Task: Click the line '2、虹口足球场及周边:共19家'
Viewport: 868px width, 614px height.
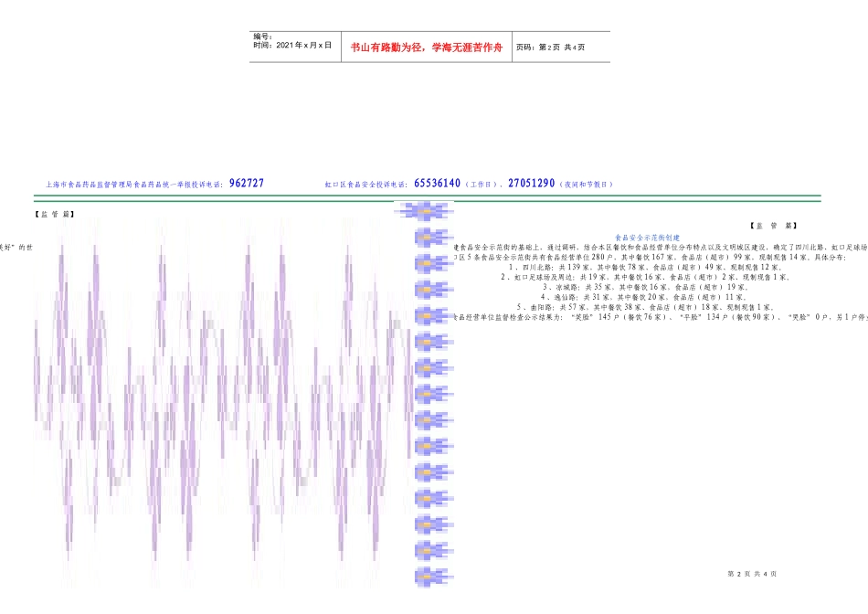Action: coord(646,278)
